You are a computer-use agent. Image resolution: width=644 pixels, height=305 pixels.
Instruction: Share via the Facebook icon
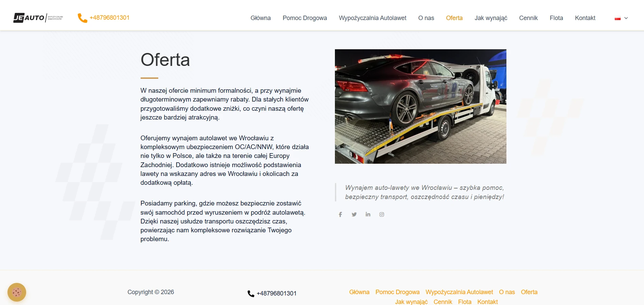pos(340,214)
